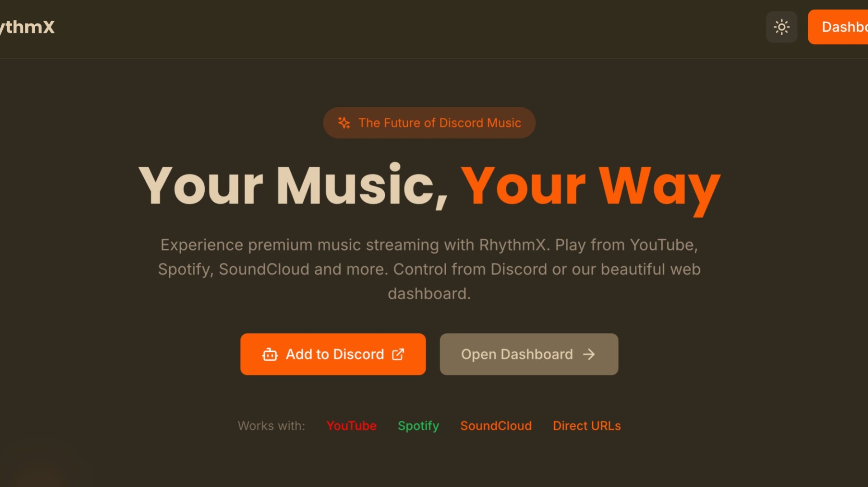The width and height of the screenshot is (868, 487).
Task: Click the orange "Your Way" heading text
Action: click(590, 186)
